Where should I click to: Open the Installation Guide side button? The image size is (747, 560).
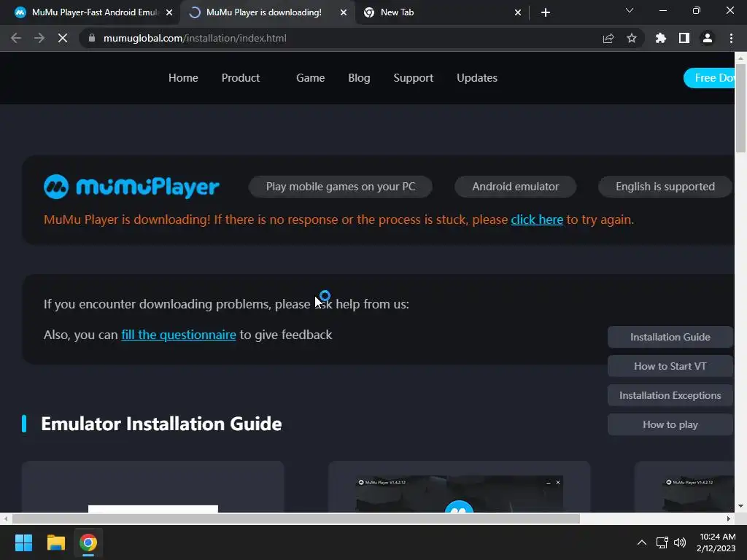(670, 337)
